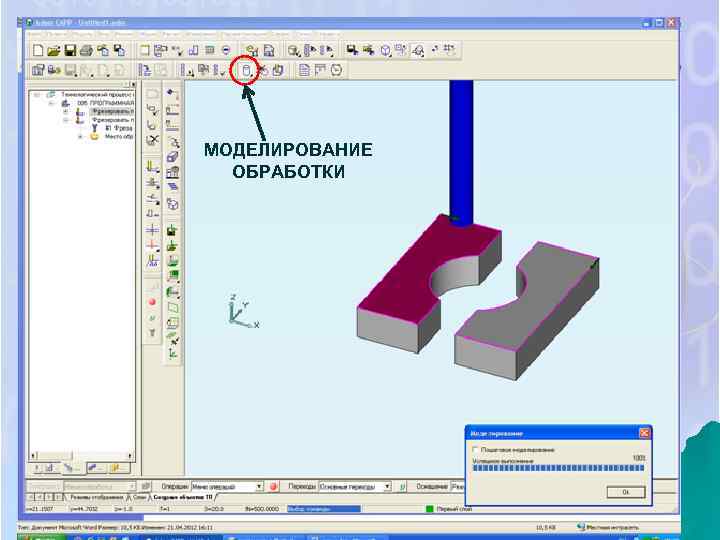Open the Освещение combo box
Image resolution: width=720 pixels, height=540 pixels.
click(x=458, y=486)
